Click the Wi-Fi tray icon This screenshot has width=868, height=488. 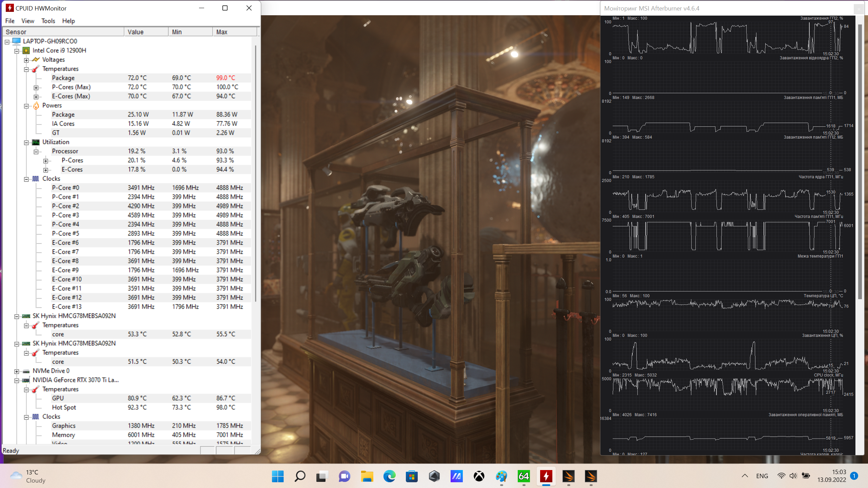tap(781, 476)
